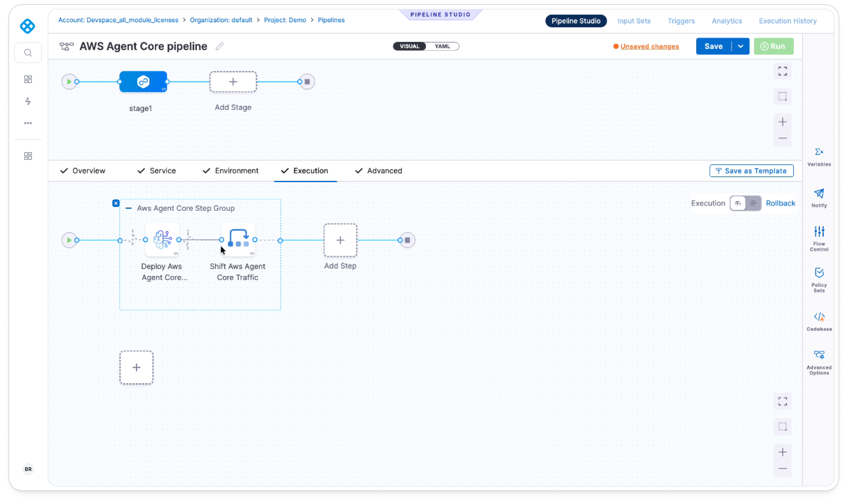Select the Shift Aws Agent Core Traffic step
Image resolution: width=848 pixels, height=504 pixels.
tap(238, 240)
